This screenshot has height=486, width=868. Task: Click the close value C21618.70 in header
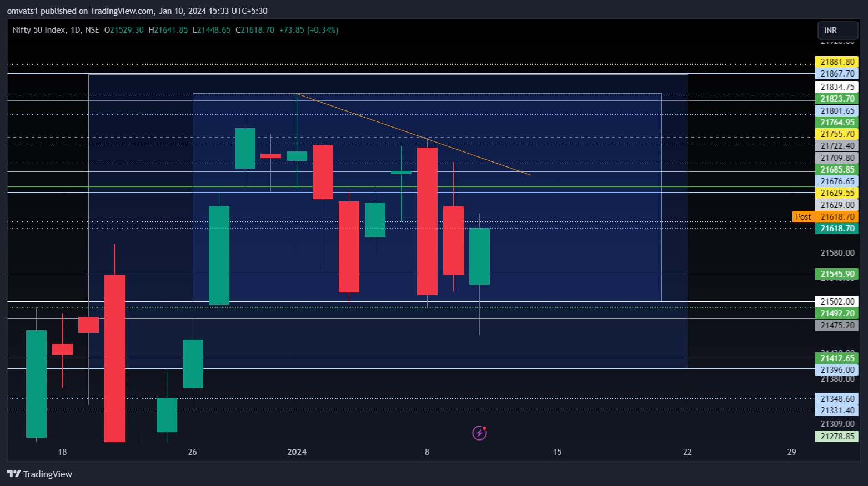click(255, 30)
